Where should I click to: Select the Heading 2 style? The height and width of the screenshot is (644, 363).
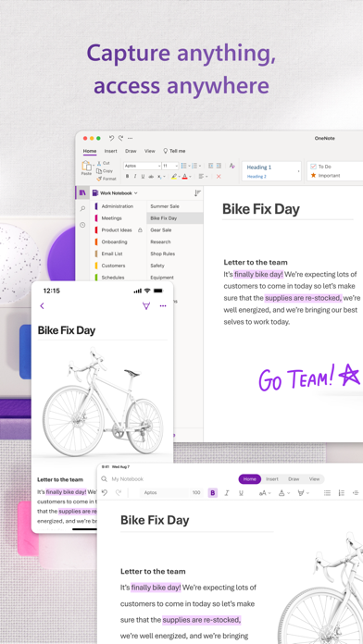(257, 177)
